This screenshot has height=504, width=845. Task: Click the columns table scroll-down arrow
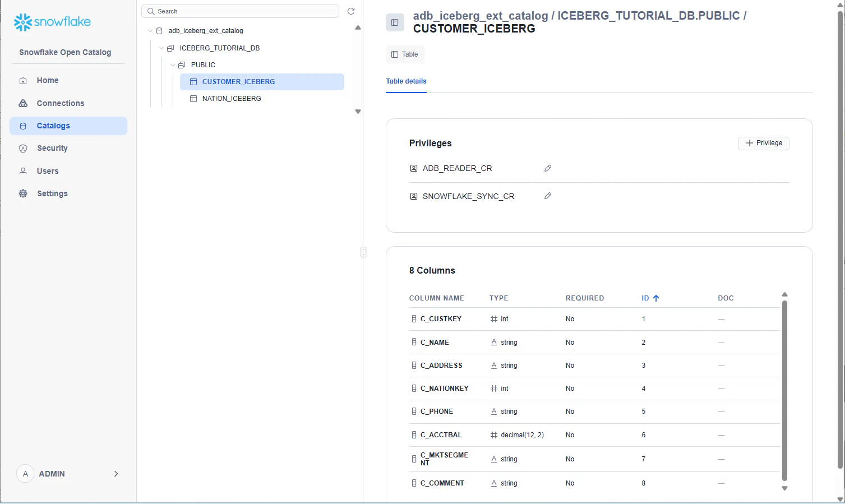pyautogui.click(x=784, y=488)
